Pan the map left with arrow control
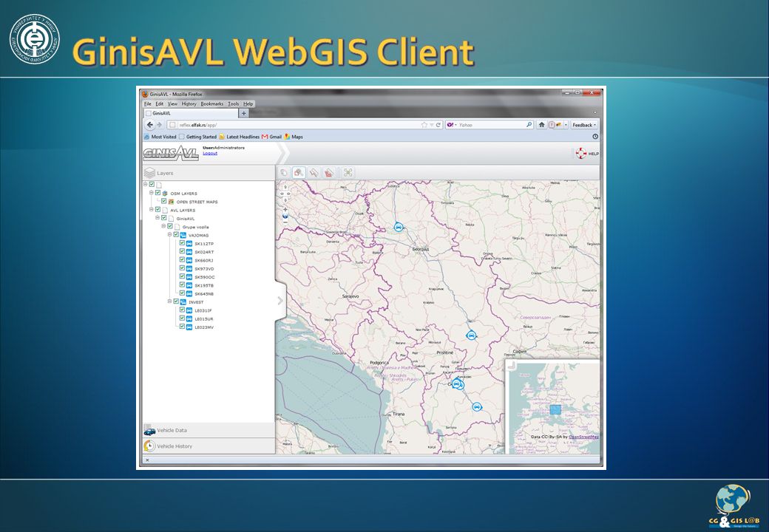Screen dimensions: 769x532 tap(282, 194)
